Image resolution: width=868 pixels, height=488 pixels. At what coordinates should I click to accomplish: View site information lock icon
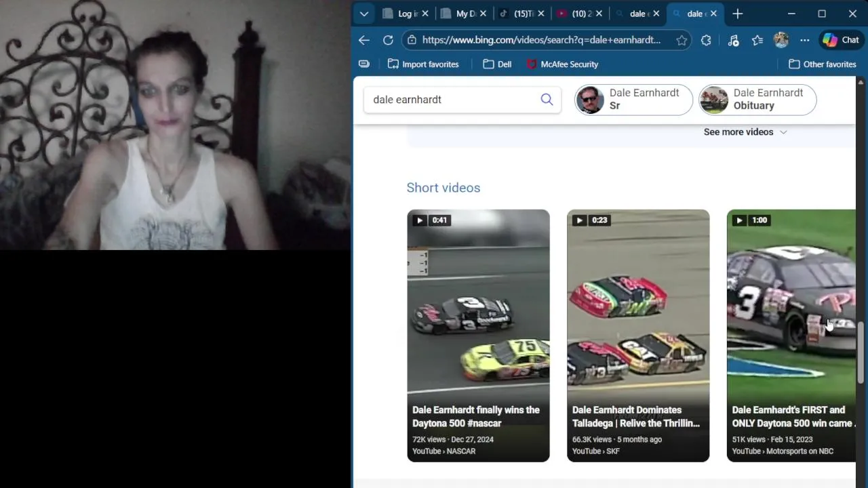pyautogui.click(x=412, y=40)
